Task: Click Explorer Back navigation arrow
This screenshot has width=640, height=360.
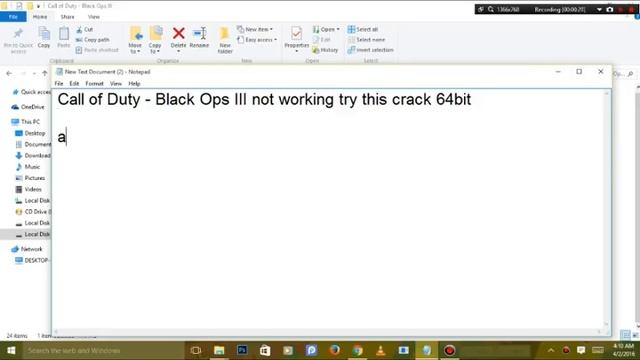Action: 9,73
